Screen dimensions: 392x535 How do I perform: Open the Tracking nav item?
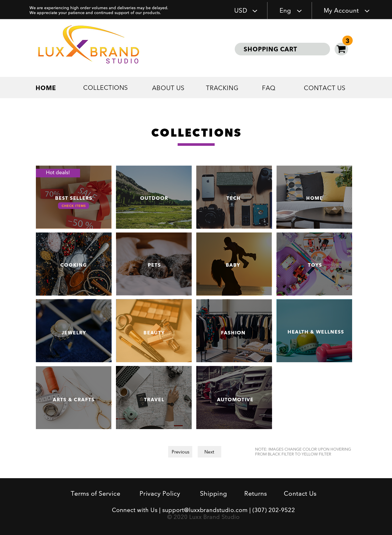click(x=222, y=88)
